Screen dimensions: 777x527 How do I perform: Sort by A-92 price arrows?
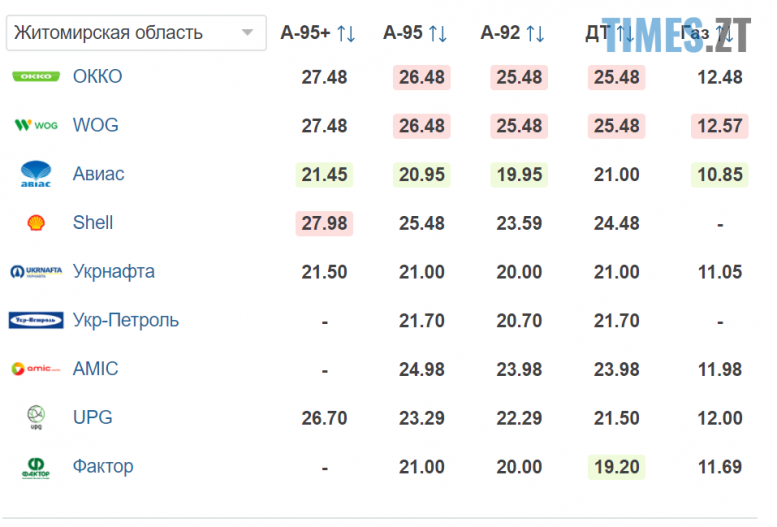535,33
